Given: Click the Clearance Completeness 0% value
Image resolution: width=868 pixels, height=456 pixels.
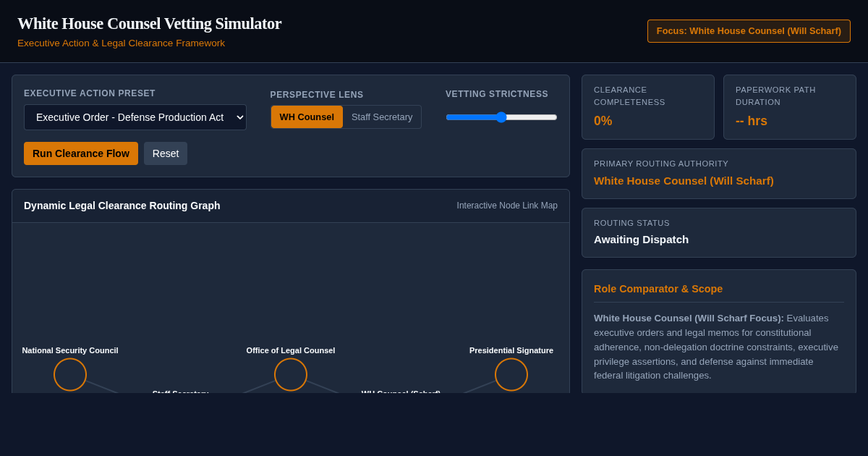Looking at the screenshot, I should pyautogui.click(x=603, y=121).
